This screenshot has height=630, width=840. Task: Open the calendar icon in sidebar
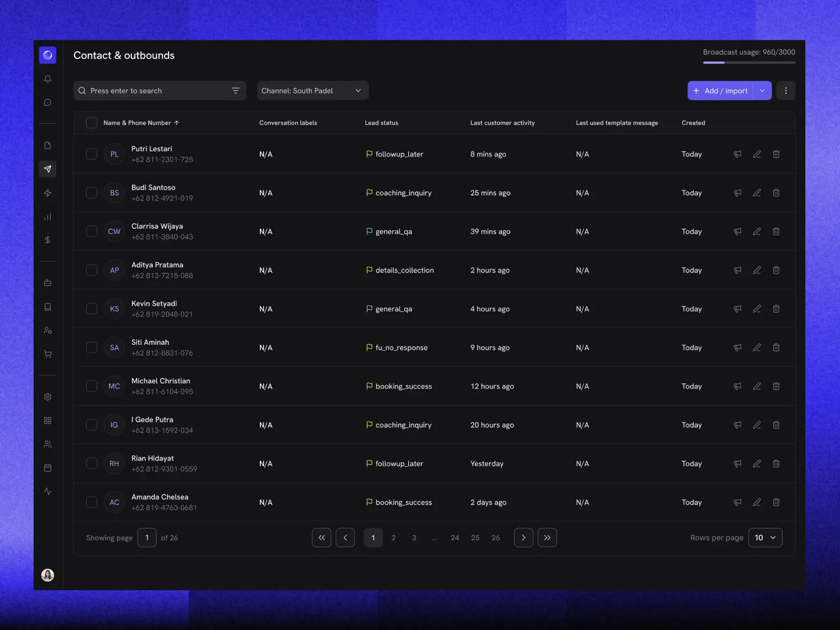pos(48,468)
